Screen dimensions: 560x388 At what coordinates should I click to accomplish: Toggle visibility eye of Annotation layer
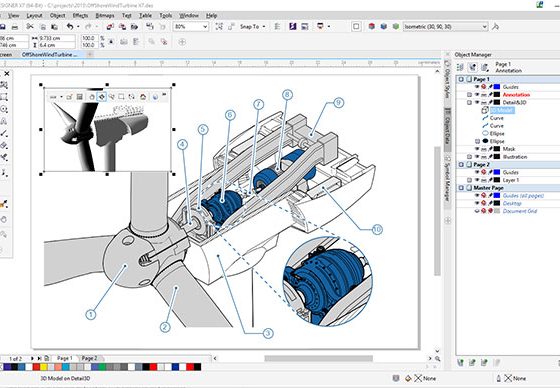tap(477, 95)
